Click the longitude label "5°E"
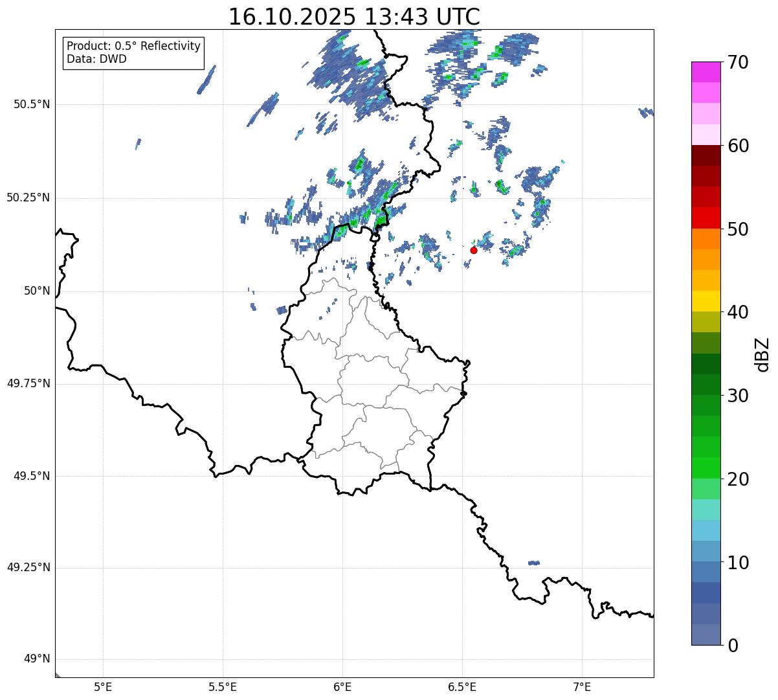778x700 pixels. (x=103, y=686)
